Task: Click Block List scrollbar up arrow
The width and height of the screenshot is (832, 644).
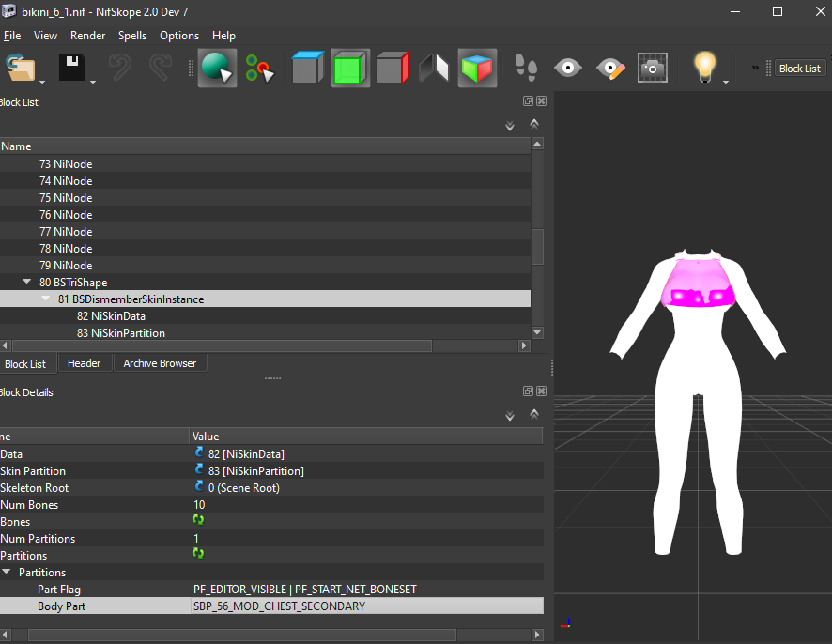Action: (537, 144)
